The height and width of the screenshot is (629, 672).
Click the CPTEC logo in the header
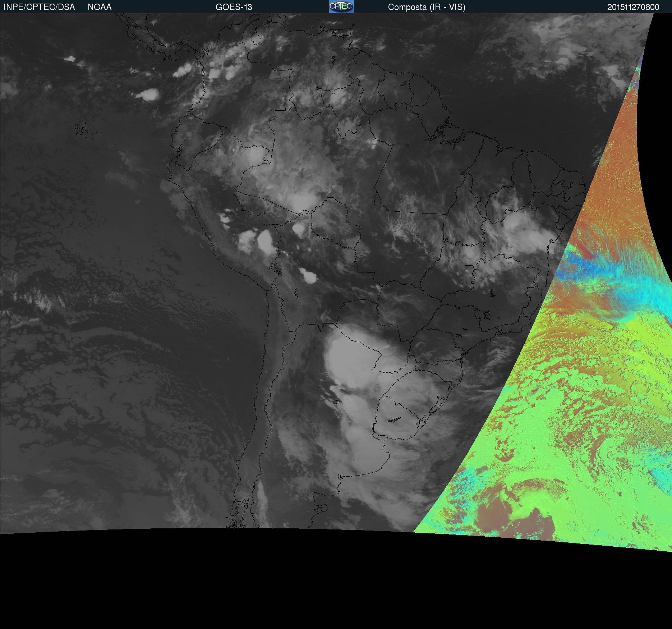[341, 6]
